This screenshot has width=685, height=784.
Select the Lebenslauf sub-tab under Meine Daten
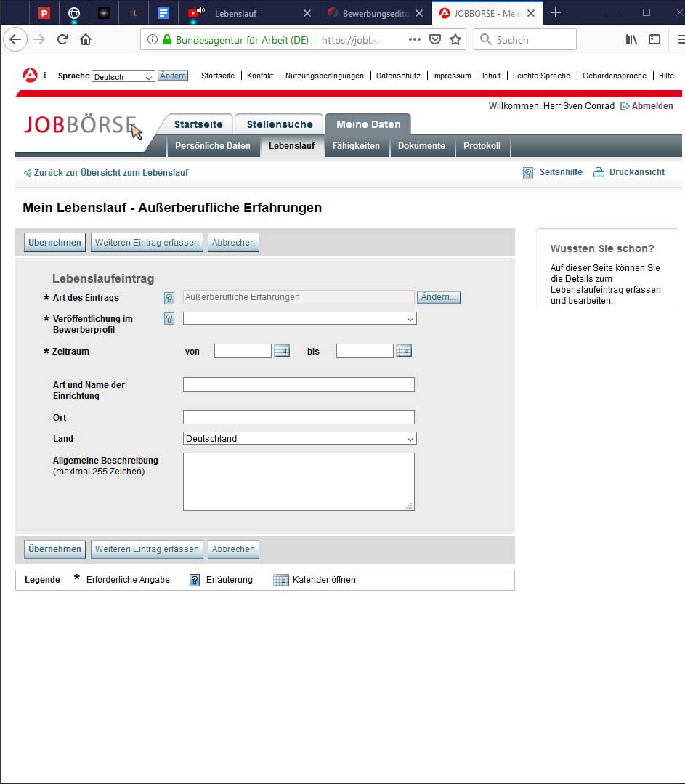point(292,146)
